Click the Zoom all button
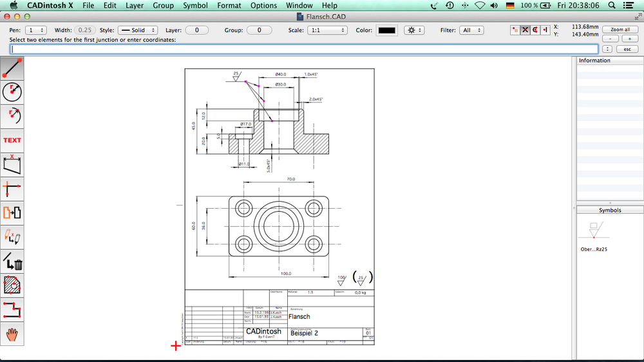644x362 pixels. (620, 30)
